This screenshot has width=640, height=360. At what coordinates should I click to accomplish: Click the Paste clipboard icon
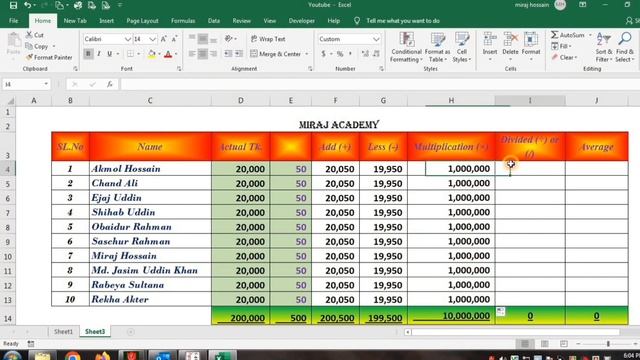[13, 44]
